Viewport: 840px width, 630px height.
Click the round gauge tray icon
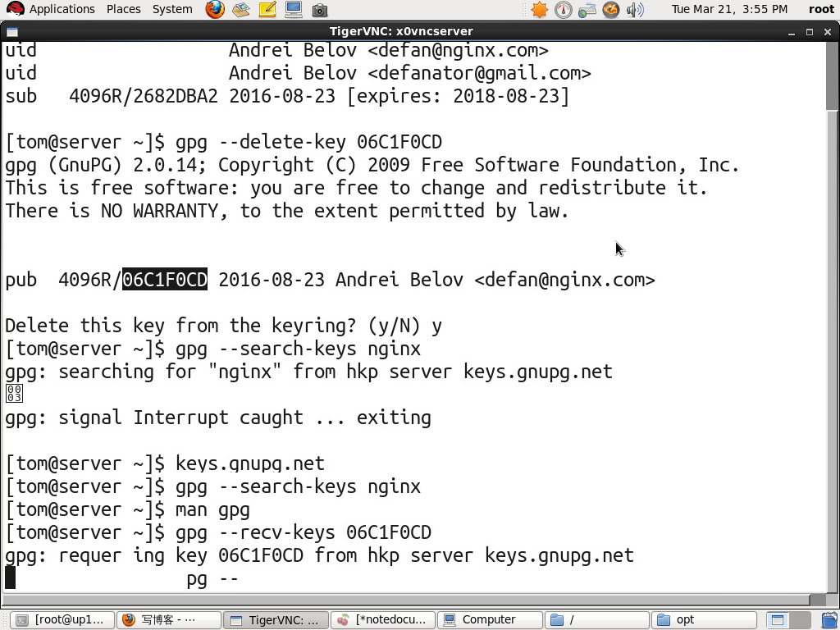[563, 10]
